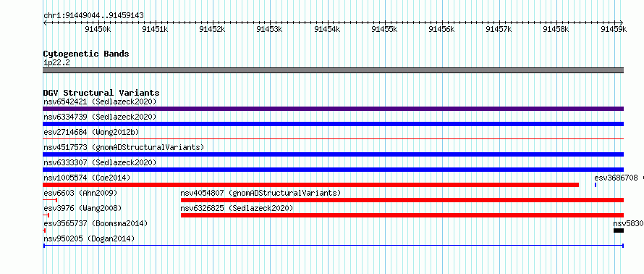
Task: Click the chr1:91449044..91459143 region label
Action: coord(93,16)
